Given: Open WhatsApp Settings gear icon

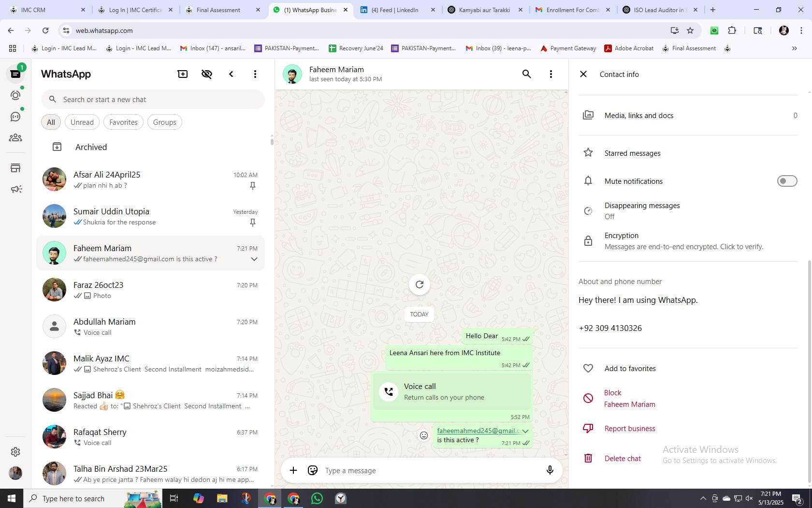Looking at the screenshot, I should point(15,451).
